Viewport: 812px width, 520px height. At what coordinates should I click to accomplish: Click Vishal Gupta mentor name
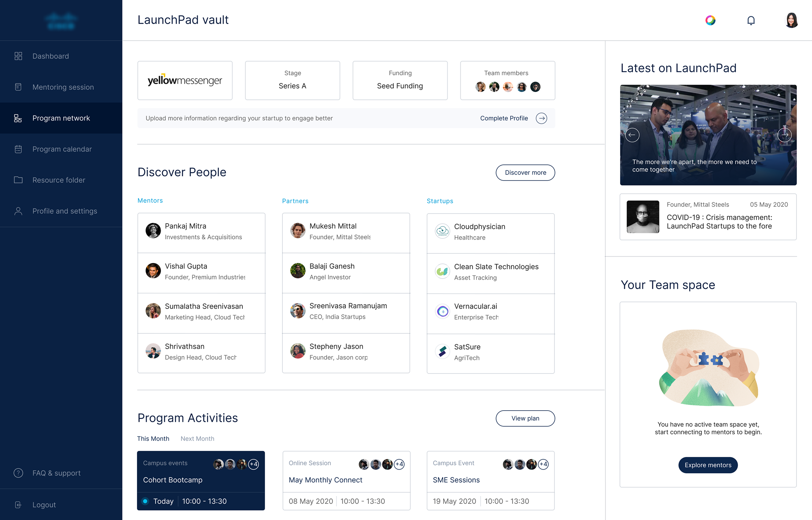coord(186,266)
